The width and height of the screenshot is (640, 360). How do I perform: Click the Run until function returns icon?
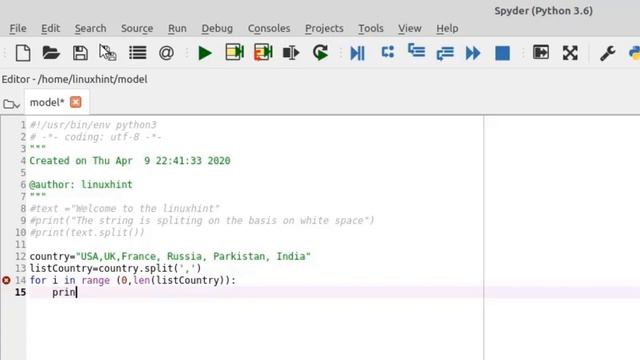pos(445,53)
